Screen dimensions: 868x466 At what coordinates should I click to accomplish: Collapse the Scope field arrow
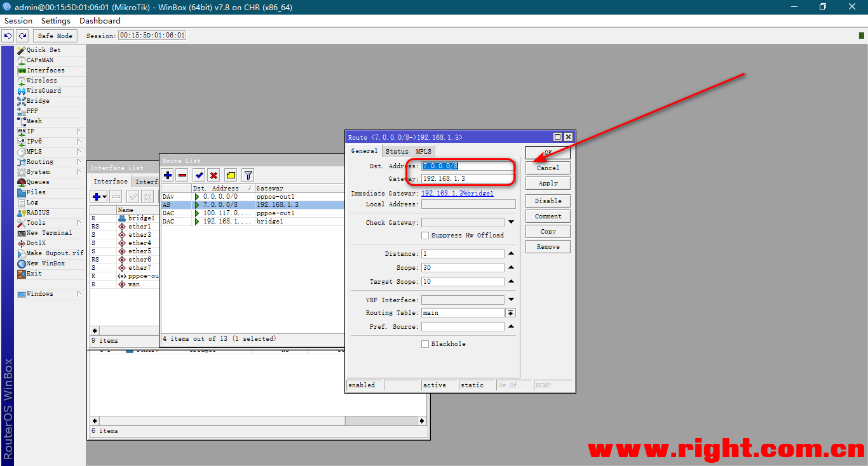click(511, 268)
